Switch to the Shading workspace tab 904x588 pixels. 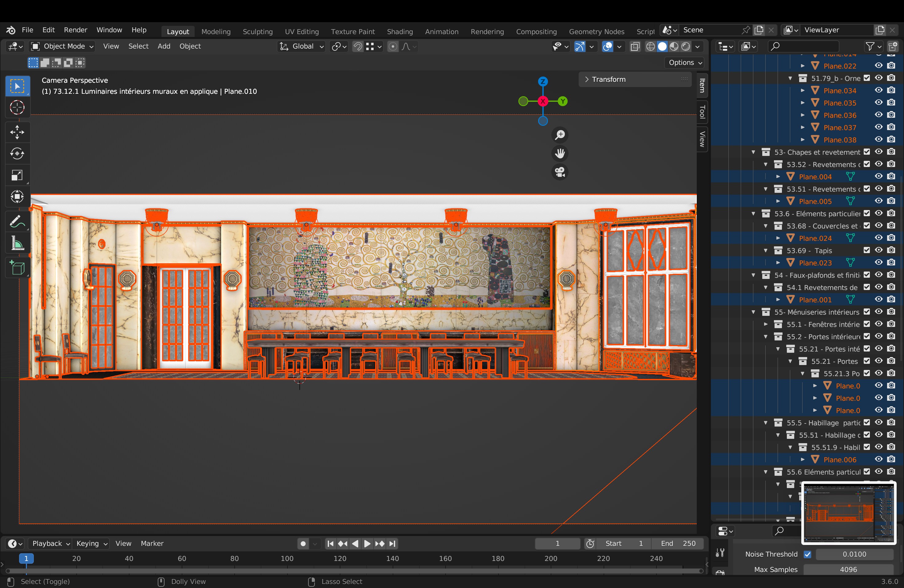coord(400,32)
